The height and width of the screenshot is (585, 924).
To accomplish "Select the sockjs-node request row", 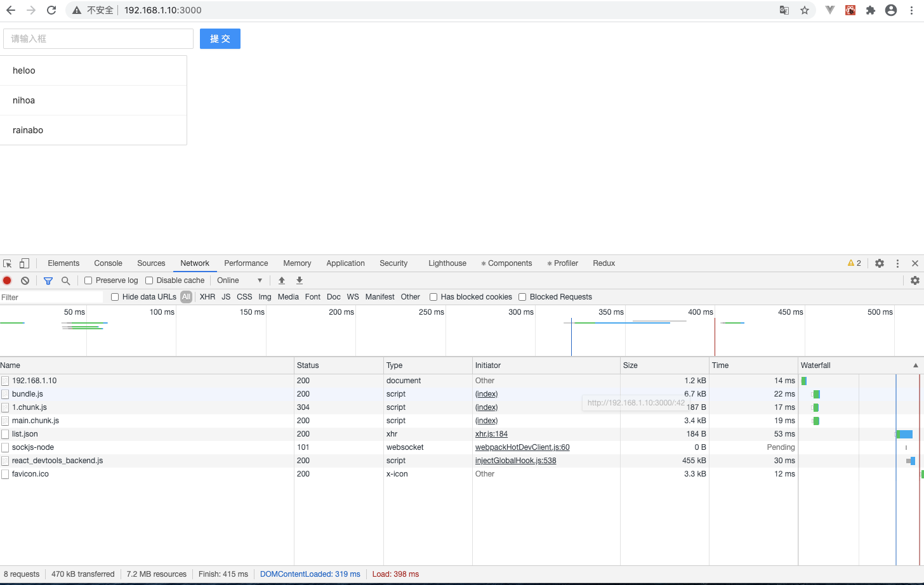I will point(462,447).
